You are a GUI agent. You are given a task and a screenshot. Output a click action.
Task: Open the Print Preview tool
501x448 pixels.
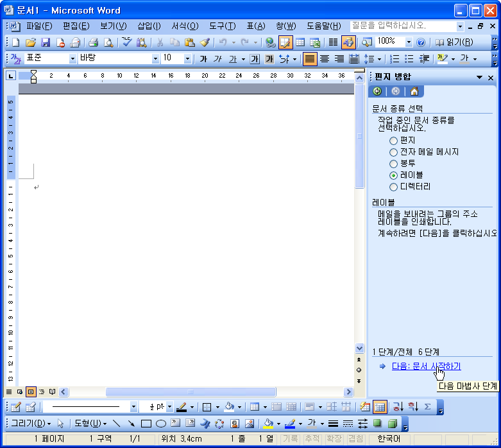(108, 42)
